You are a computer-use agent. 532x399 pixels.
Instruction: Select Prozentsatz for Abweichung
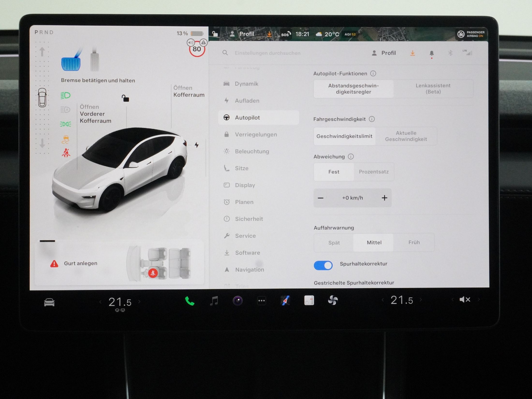pos(374,172)
